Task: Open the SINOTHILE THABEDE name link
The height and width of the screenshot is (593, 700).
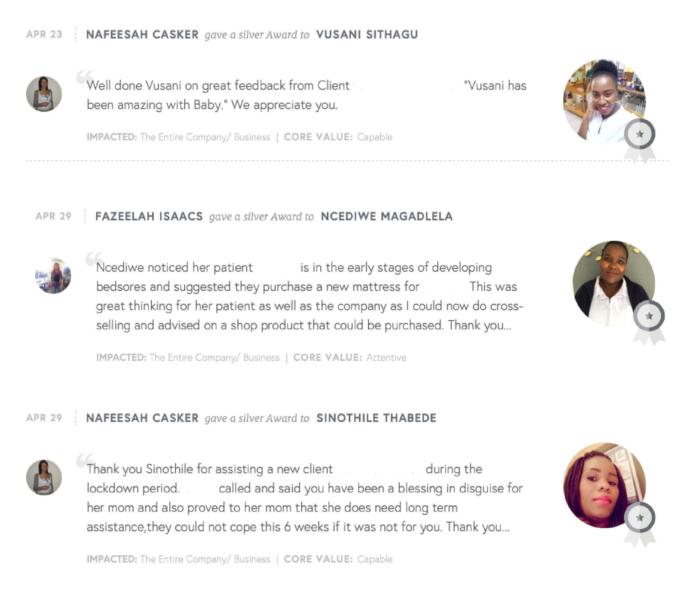Action: tap(376, 418)
